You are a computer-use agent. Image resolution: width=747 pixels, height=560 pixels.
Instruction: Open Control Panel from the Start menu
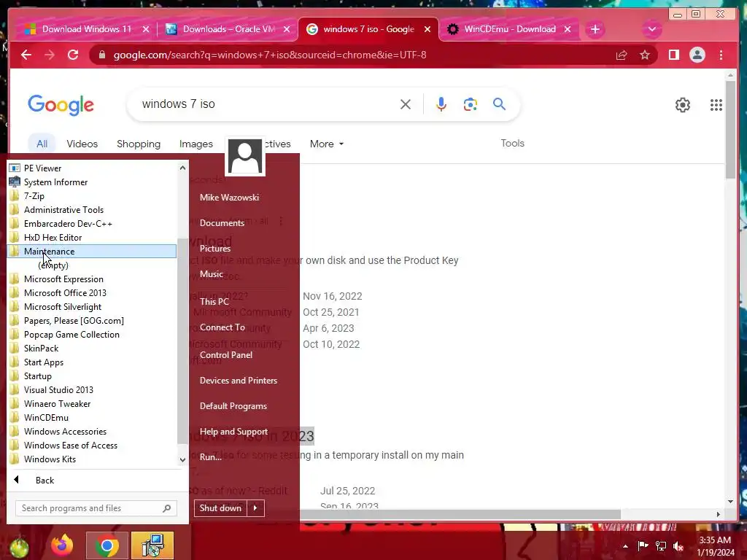[226, 355]
